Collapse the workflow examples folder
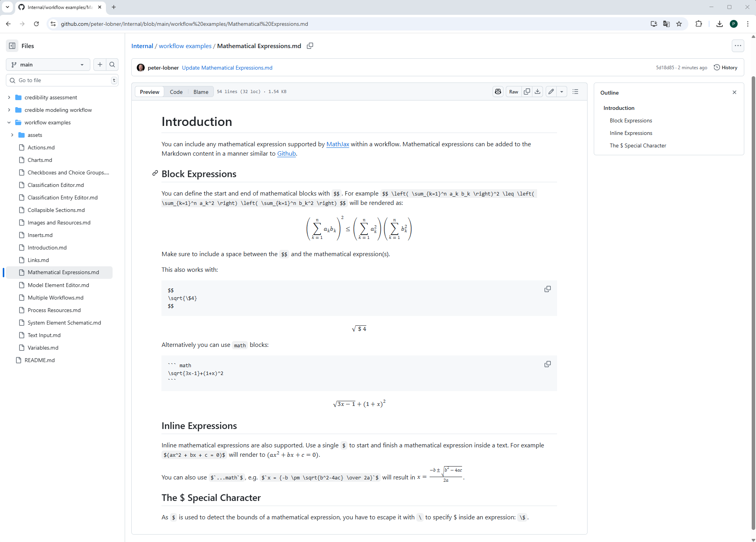Image resolution: width=756 pixels, height=542 pixels. (9, 122)
